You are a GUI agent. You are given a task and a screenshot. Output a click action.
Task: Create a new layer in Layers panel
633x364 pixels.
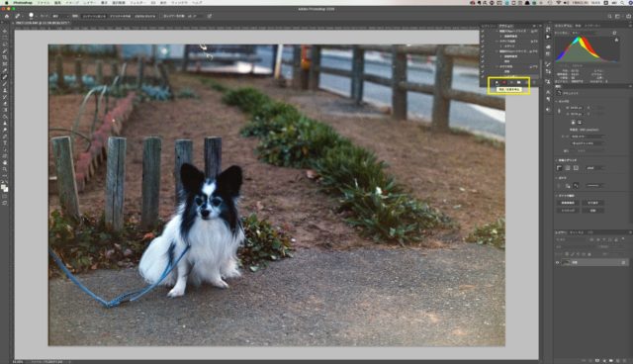(x=617, y=361)
